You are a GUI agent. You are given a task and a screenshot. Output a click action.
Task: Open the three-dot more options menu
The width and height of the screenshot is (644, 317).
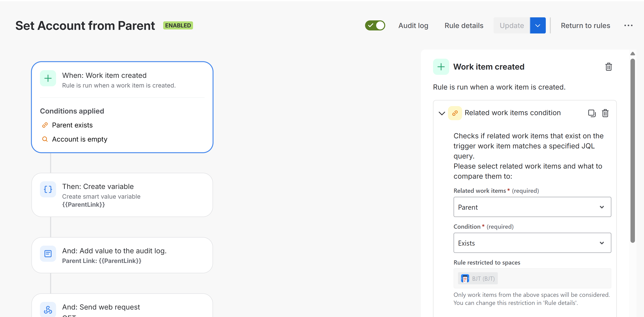tap(628, 25)
